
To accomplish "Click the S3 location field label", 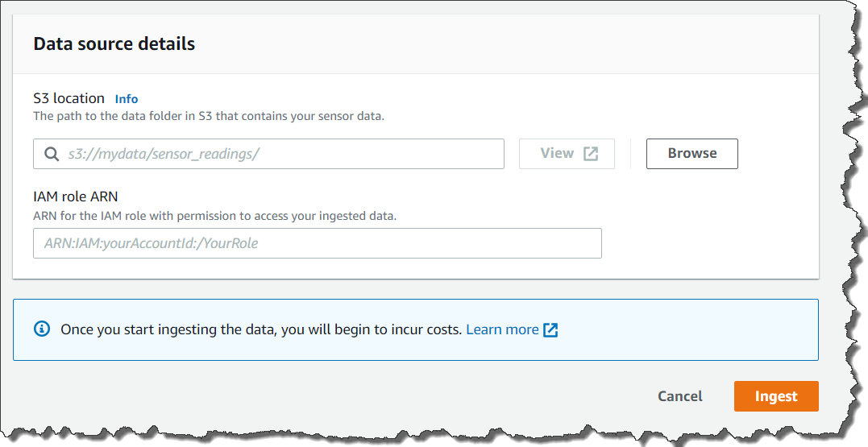I will (x=69, y=98).
